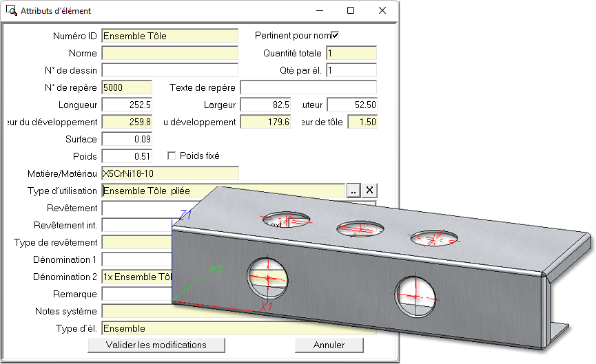Click the browse button beside Type d'utilisation
596x364 pixels.
[353, 191]
